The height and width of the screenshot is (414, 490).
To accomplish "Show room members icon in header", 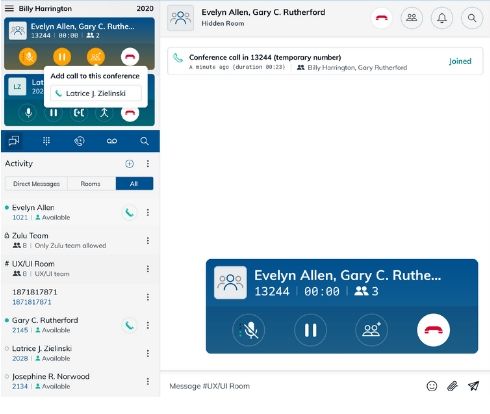I will pos(412,18).
